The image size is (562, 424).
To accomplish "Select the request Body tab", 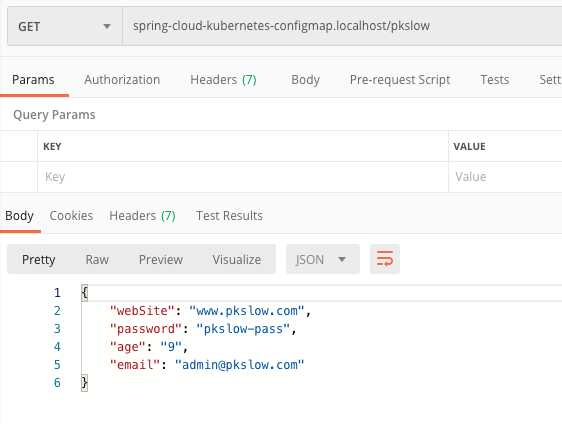I will click(x=305, y=80).
